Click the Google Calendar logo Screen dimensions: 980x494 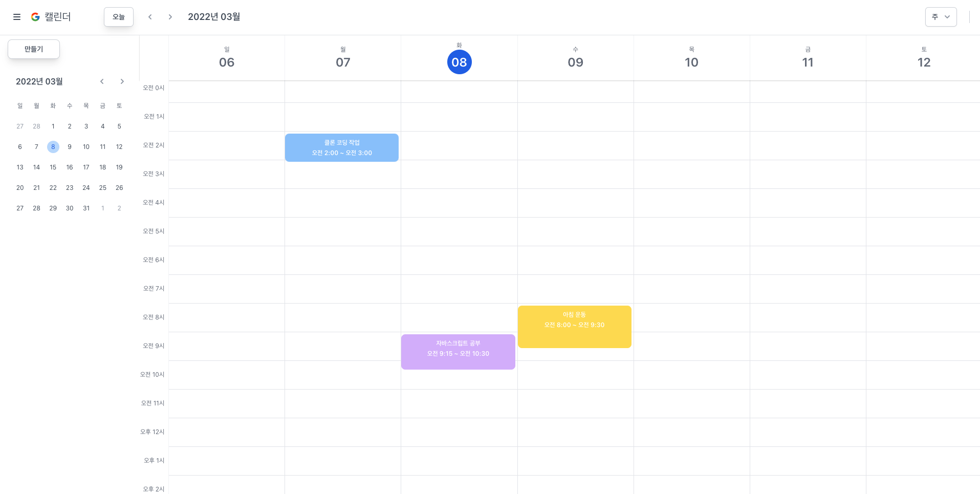[35, 17]
